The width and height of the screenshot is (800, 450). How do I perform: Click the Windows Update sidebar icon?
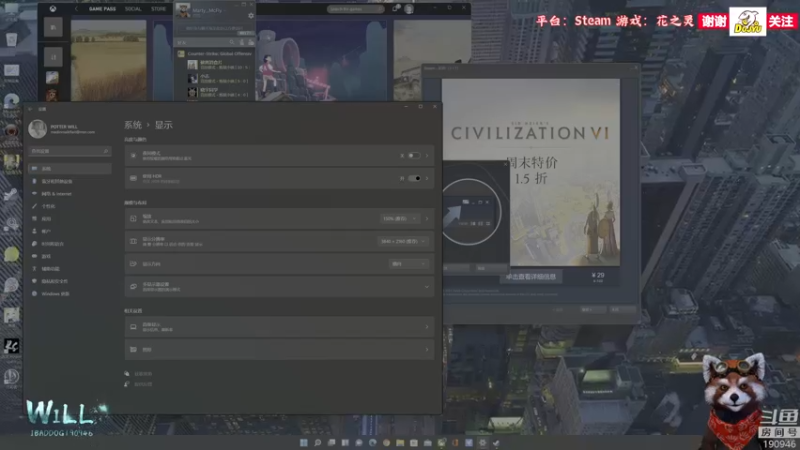click(35, 294)
